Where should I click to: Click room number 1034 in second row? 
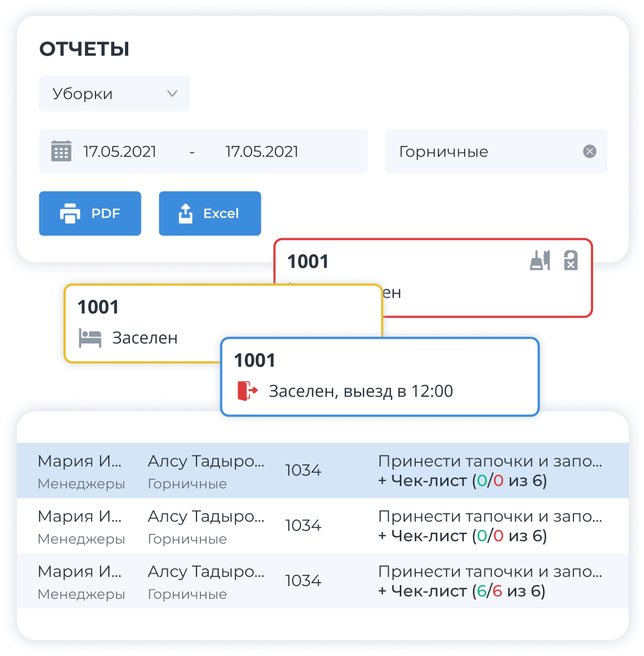point(303,525)
